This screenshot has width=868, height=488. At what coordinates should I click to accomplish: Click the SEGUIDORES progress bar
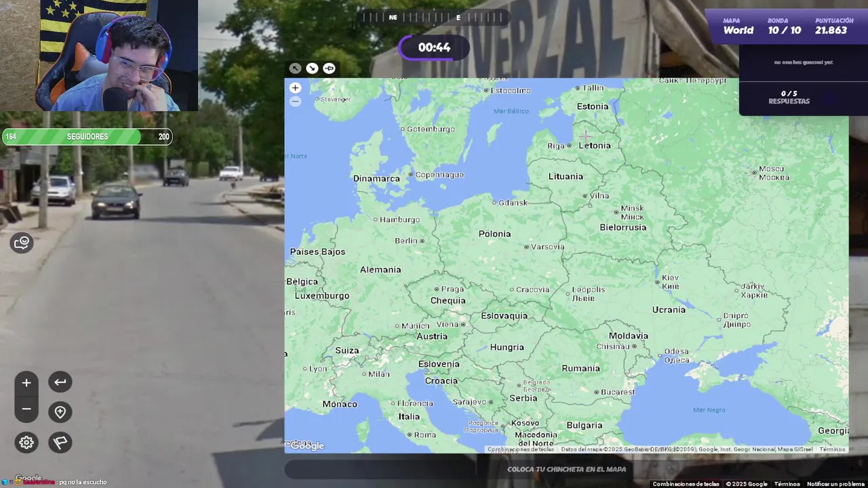[x=87, y=137]
